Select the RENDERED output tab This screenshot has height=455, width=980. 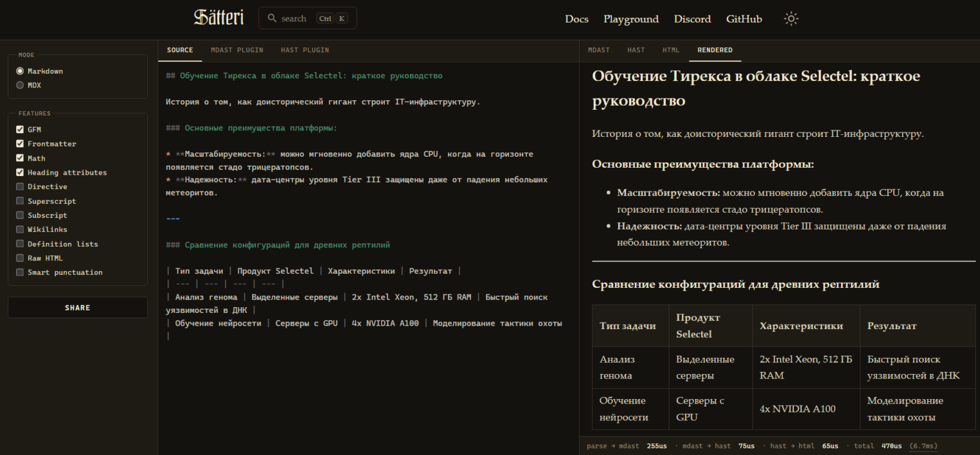coord(715,50)
